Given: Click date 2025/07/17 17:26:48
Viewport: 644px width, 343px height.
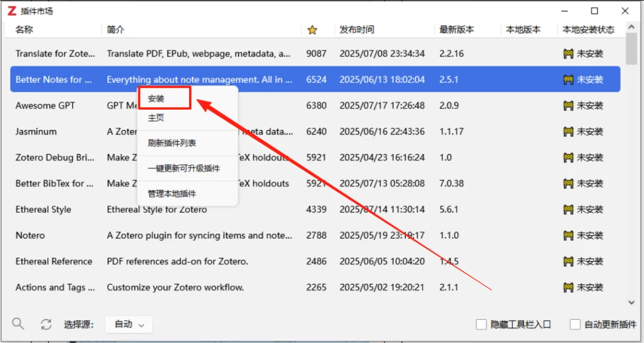Looking at the screenshot, I should 382,106.
